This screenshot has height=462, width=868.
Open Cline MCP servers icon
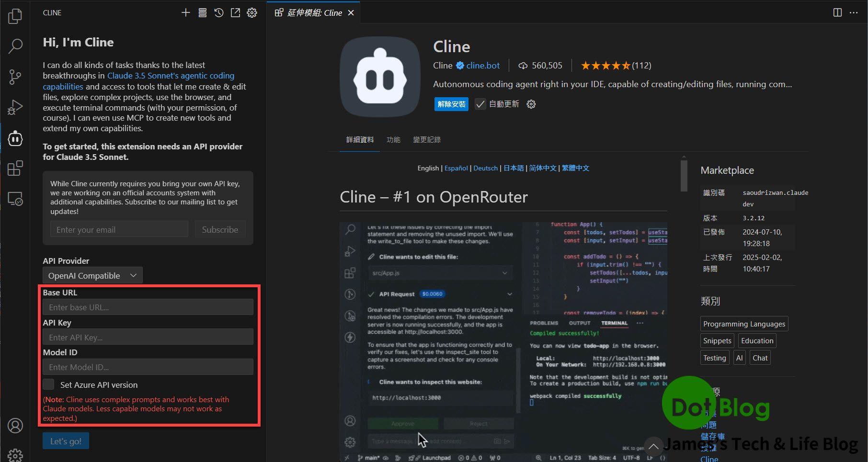click(x=203, y=13)
